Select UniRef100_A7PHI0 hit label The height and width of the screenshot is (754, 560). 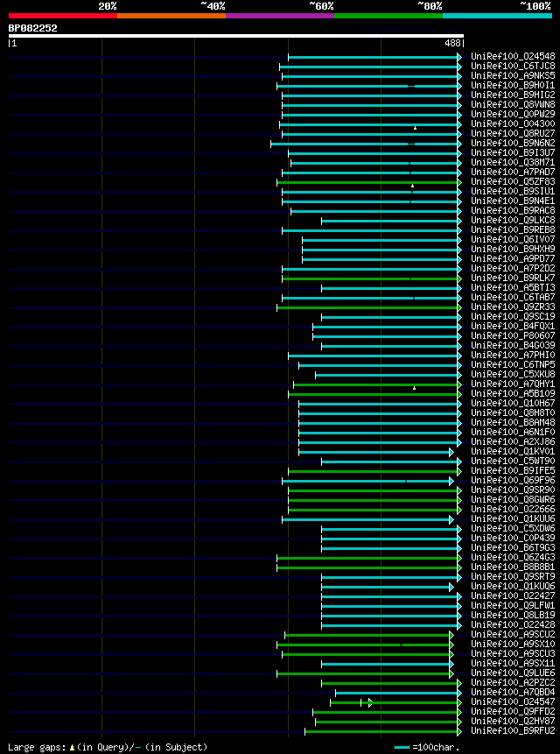point(513,356)
